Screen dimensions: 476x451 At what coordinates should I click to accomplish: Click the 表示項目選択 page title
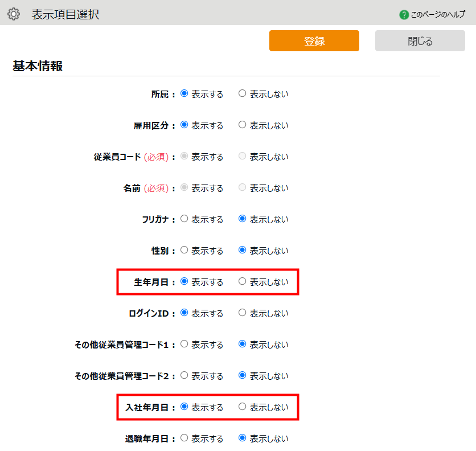pos(65,15)
